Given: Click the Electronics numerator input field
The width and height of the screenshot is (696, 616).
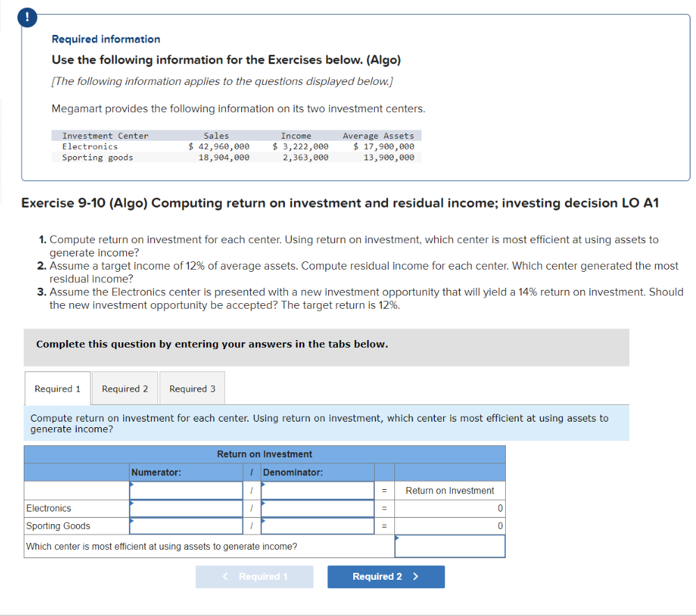Looking at the screenshot, I should (186, 509).
